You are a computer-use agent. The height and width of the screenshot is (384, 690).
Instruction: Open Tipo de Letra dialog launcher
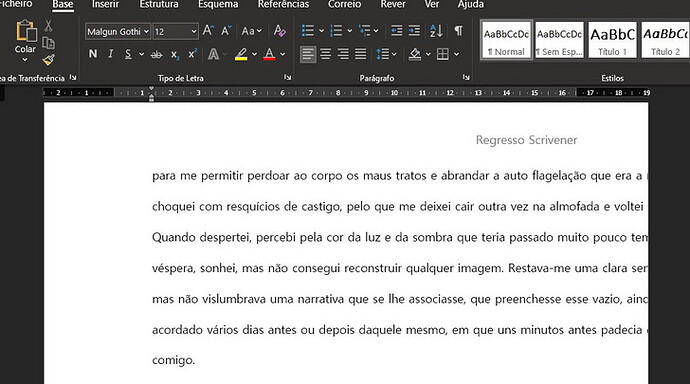tap(288, 77)
